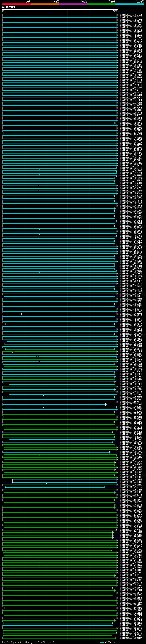Click the label UniRef100_C8V019

(x=131, y=543)
